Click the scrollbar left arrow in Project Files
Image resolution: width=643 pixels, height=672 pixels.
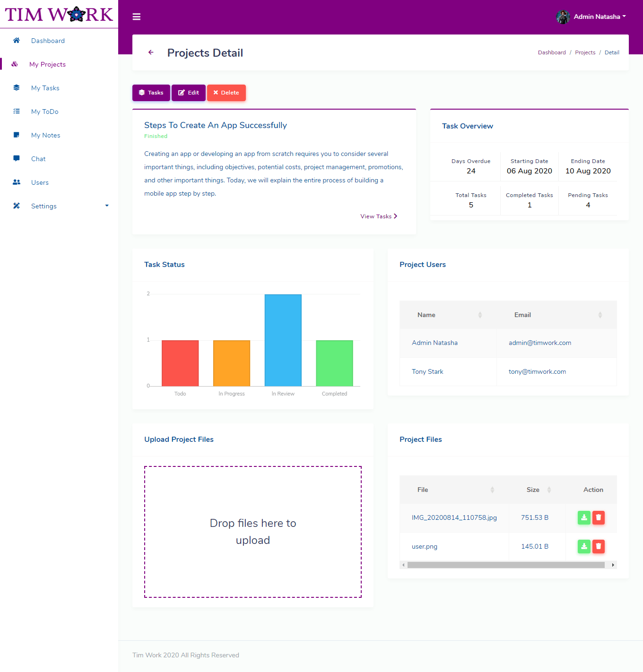[x=403, y=565]
